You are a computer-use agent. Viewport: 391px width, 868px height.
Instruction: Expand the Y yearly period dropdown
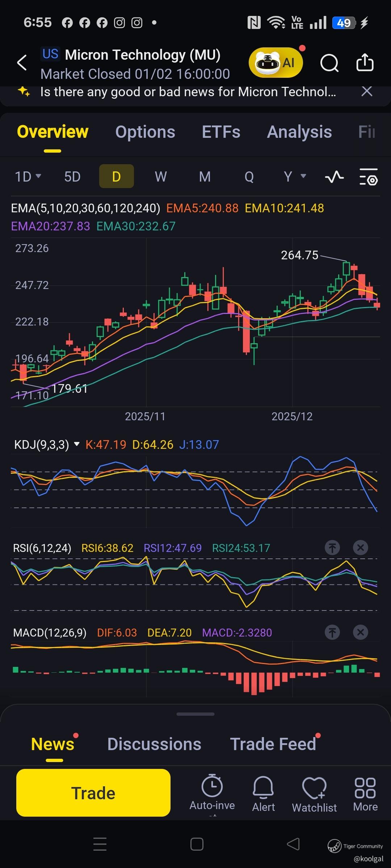pyautogui.click(x=295, y=176)
